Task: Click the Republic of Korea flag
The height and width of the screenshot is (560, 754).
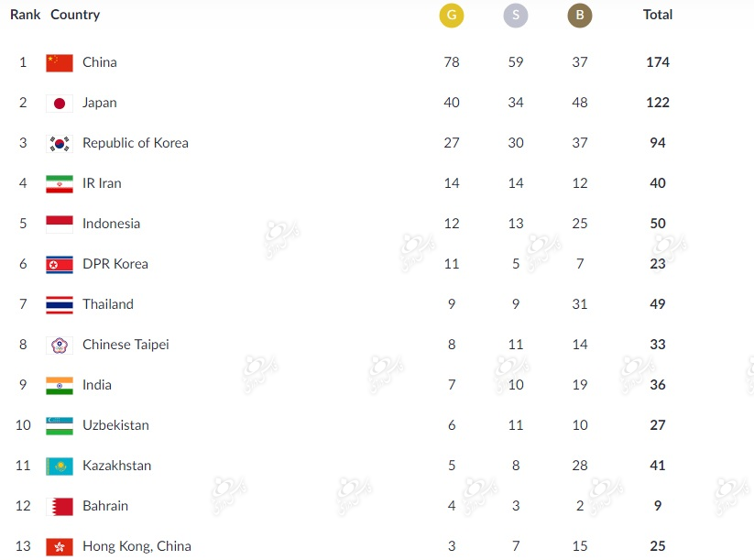Action: click(x=60, y=143)
